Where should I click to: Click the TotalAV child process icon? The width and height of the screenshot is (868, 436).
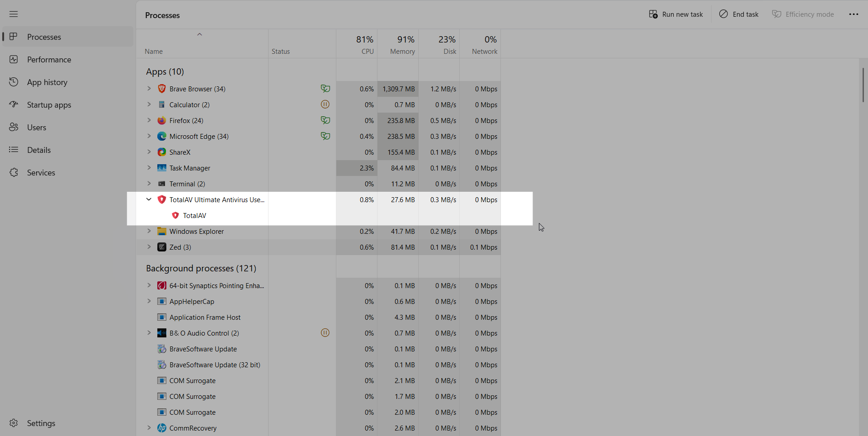tap(175, 215)
